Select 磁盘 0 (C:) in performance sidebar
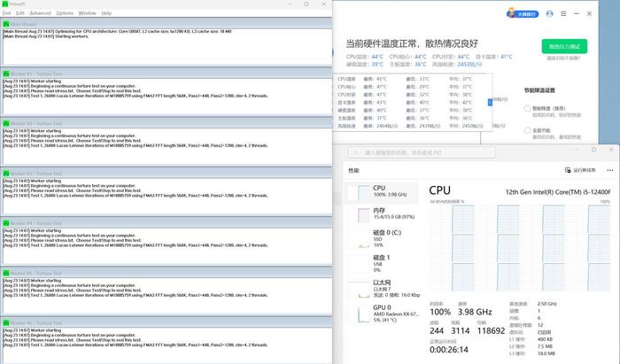Image resolution: width=620 pixels, height=364 pixels. 382,239
